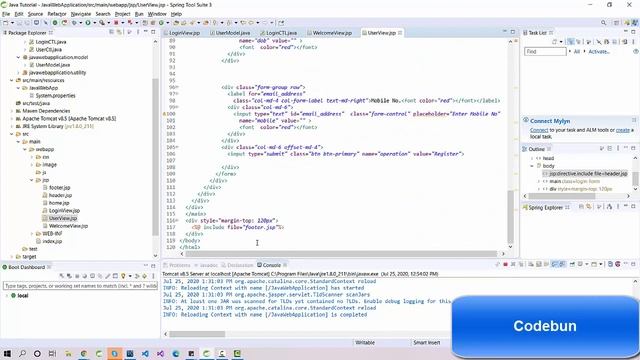Open Windows Start button on taskbar
Image resolution: width=640 pixels, height=360 pixels.
[7, 353]
